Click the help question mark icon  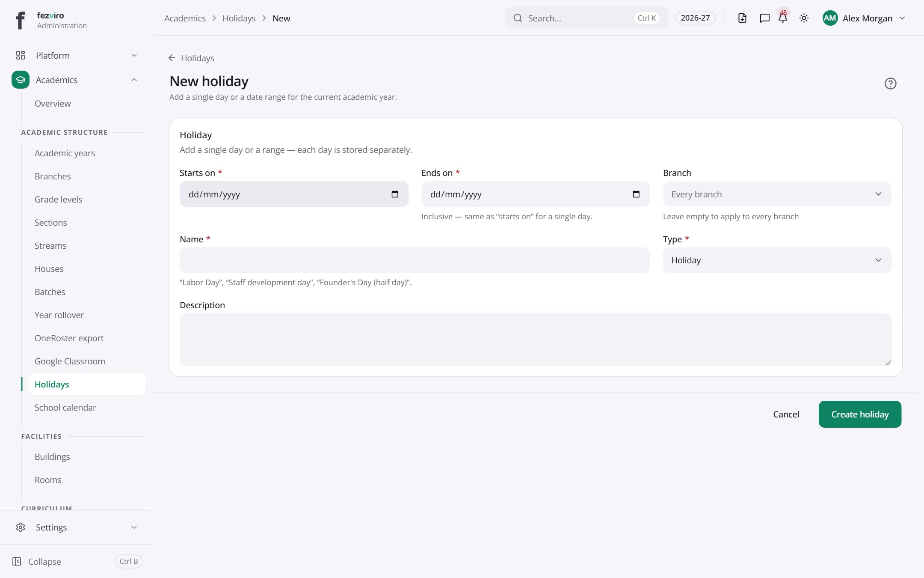coord(890,83)
